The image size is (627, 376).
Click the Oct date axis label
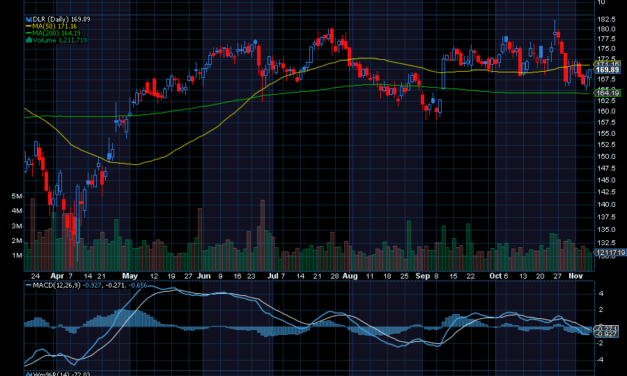(x=495, y=276)
